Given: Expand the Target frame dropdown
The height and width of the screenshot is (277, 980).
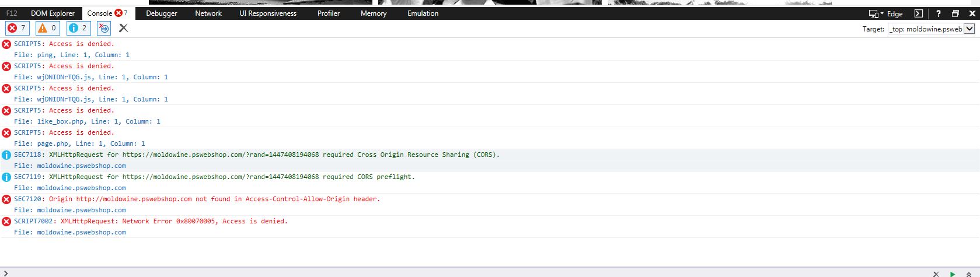Looking at the screenshot, I should click(969, 29).
